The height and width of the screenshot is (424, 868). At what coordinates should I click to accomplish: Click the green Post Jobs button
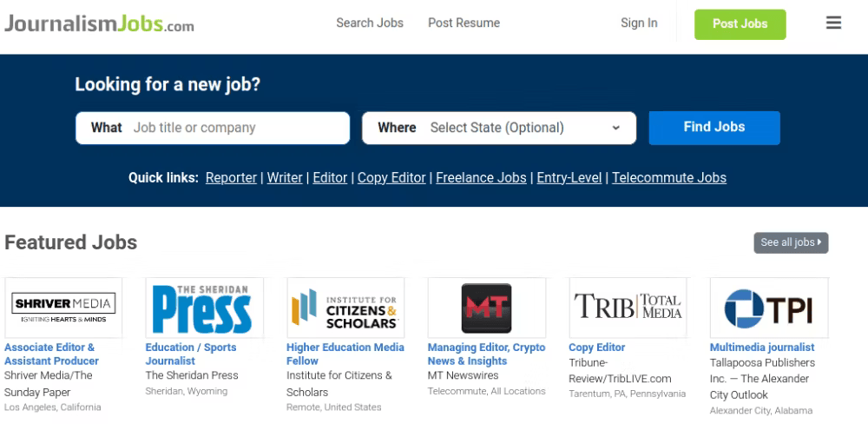coord(740,24)
